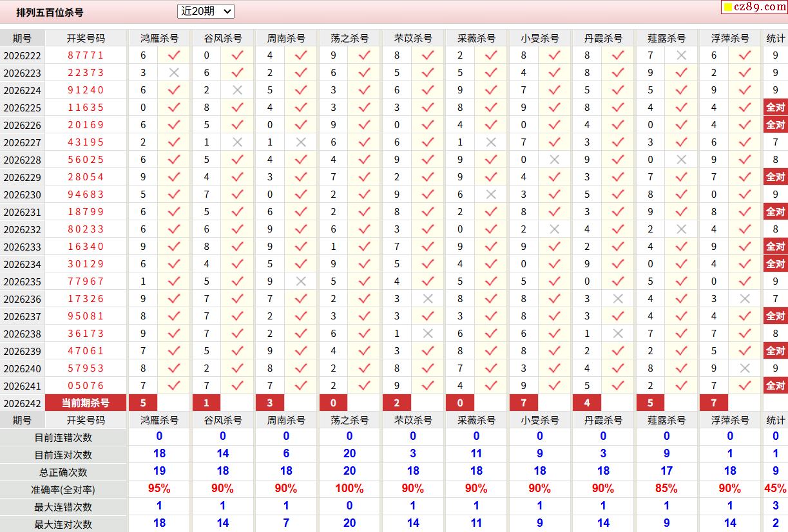Click the 全对 badge in row 2026225
788x532 pixels.
click(x=776, y=108)
